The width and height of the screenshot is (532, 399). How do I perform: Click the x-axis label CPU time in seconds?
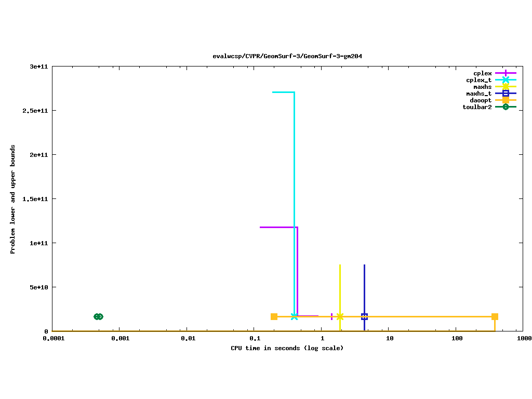coord(287,348)
